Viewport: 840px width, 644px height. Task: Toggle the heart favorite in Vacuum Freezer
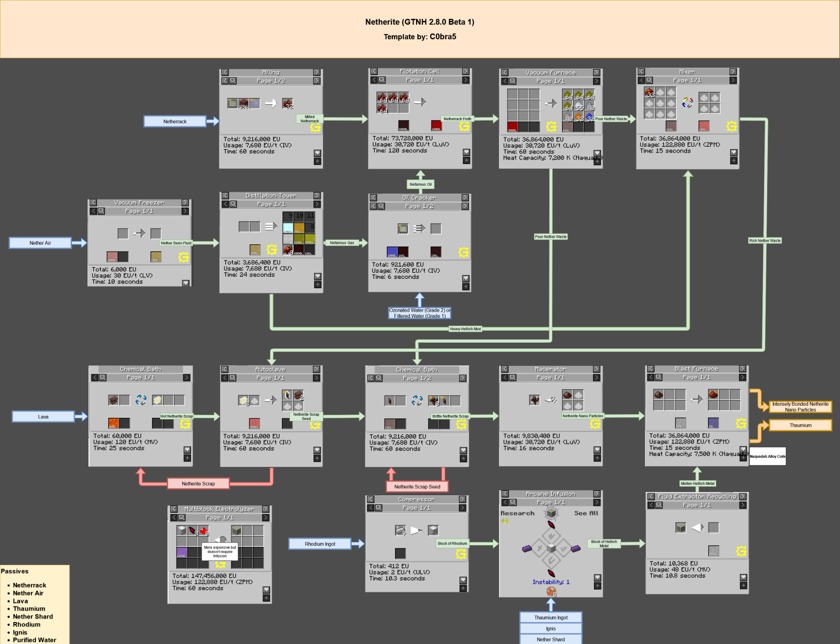point(186,283)
